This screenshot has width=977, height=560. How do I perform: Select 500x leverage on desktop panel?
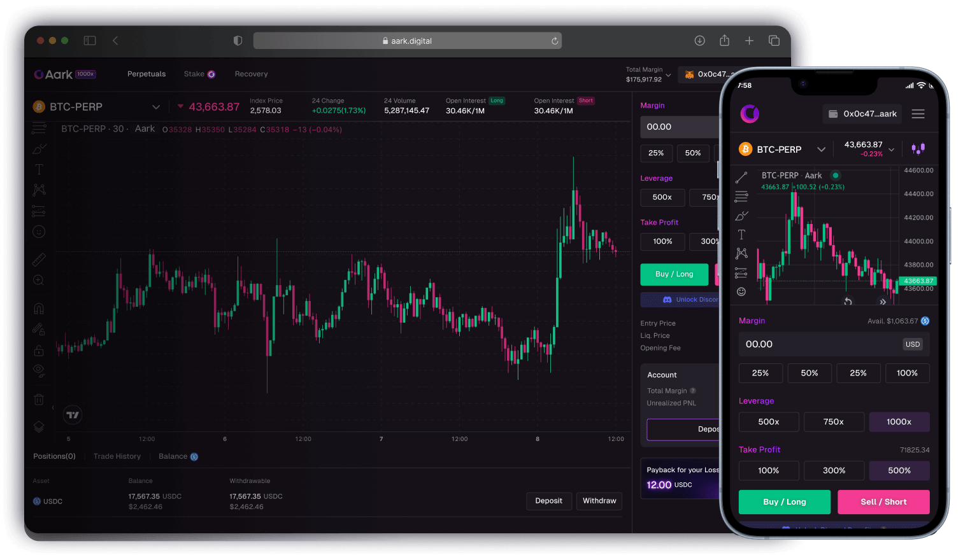(662, 197)
